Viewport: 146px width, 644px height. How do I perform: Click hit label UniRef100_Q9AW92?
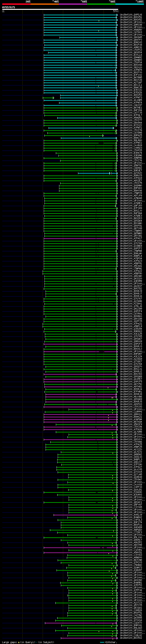(131, 58)
